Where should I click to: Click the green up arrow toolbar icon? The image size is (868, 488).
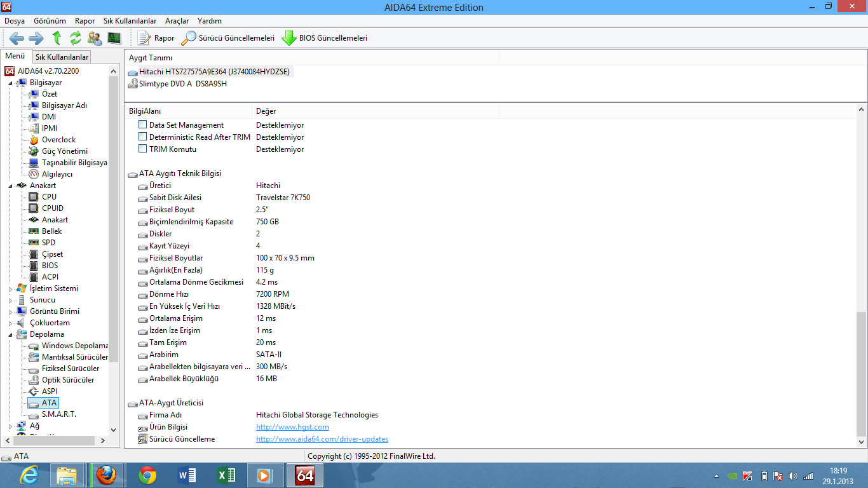tap(57, 38)
